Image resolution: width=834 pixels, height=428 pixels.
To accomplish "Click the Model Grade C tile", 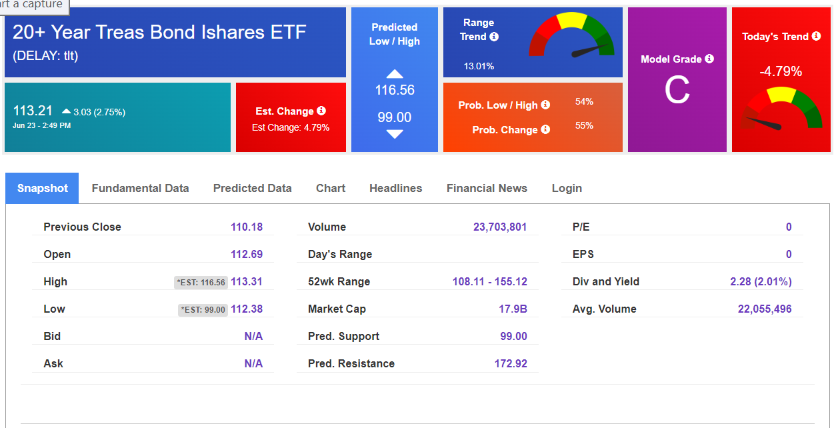I will (677, 90).
